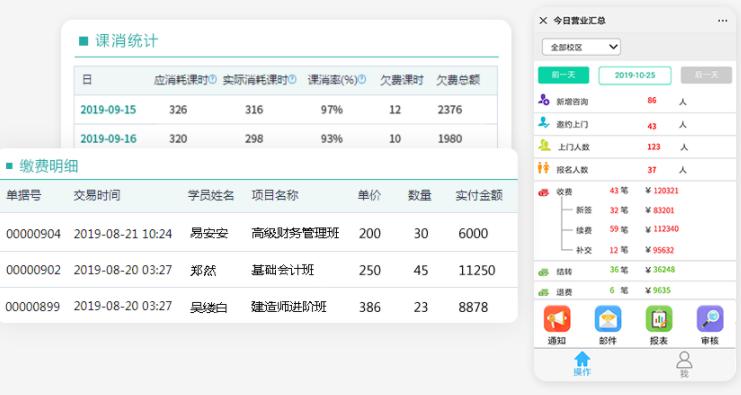Click the 学员姓名 column header
Image resolution: width=741 pixels, height=395 pixels.
tap(211, 195)
